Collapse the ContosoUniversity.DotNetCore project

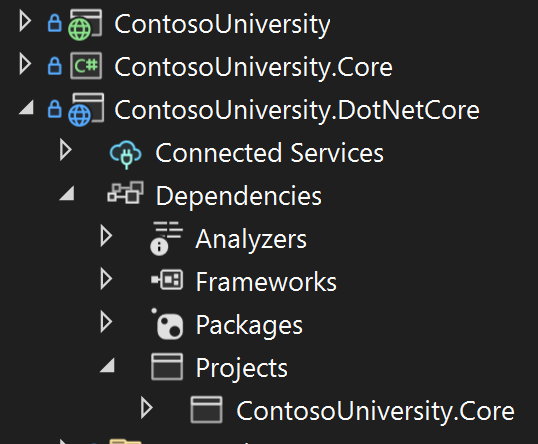[x=26, y=107]
